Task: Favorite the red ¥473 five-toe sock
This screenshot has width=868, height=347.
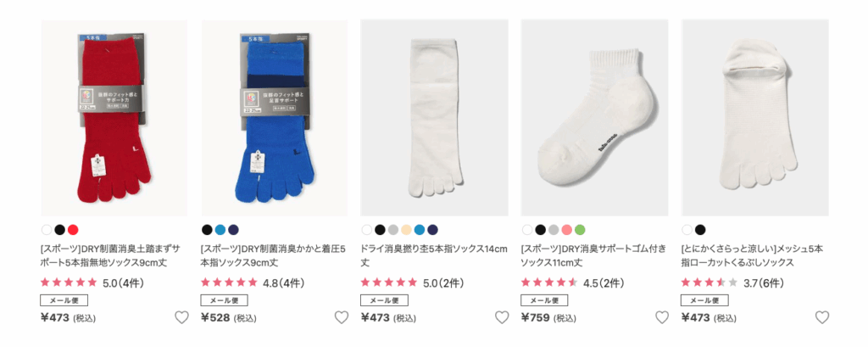Action: click(181, 317)
